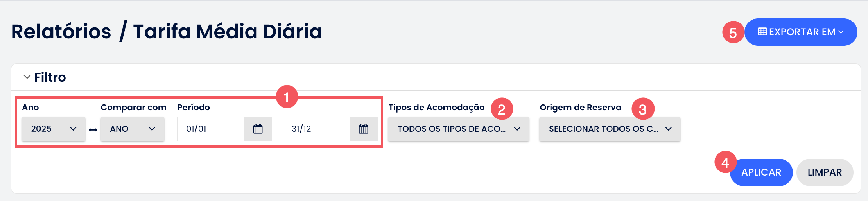Click the 31/12 end date field
The image size is (868, 201).
[x=316, y=129]
